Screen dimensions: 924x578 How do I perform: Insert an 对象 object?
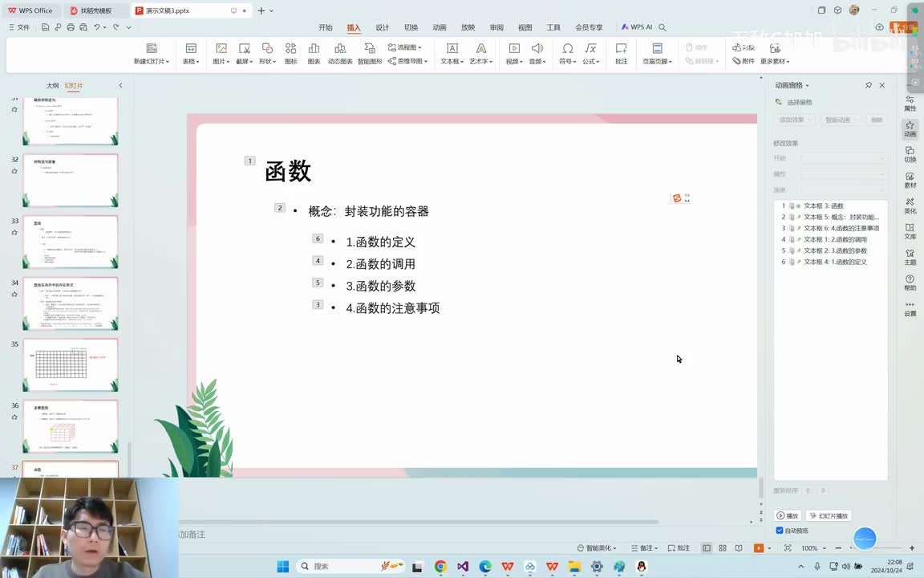click(x=743, y=47)
